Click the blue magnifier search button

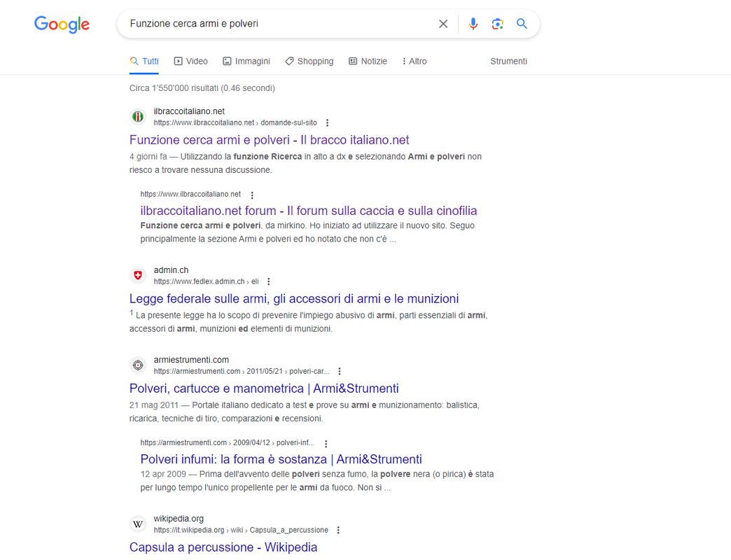522,24
